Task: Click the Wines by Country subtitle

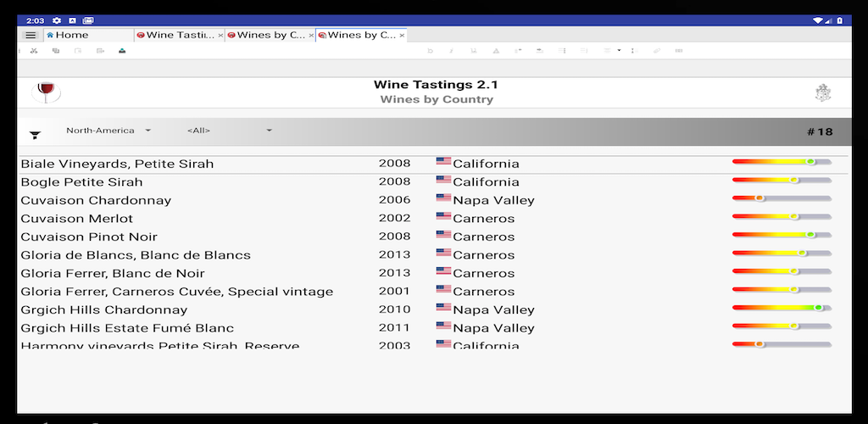Action: pyautogui.click(x=437, y=99)
